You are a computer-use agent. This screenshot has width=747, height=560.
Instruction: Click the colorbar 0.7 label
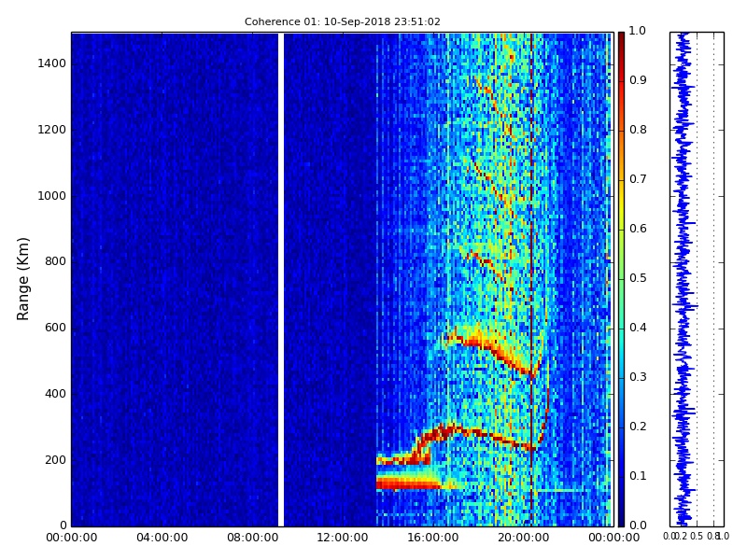click(638, 179)
